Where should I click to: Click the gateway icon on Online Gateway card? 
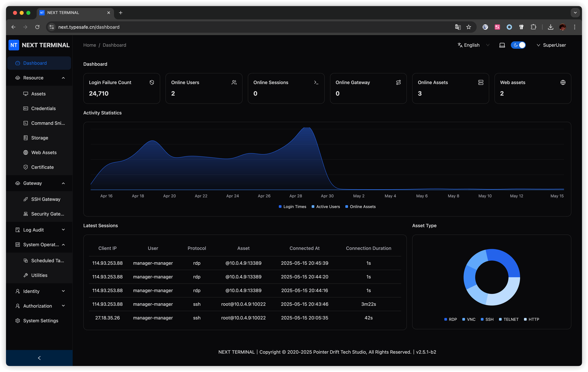398,82
